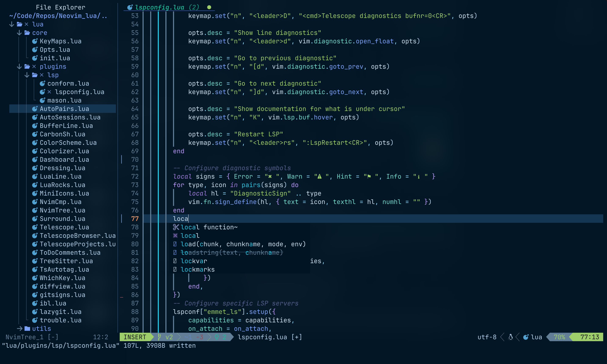Click the modified indicator dot on tab
Screen dimensions: 607x364
click(x=209, y=7)
